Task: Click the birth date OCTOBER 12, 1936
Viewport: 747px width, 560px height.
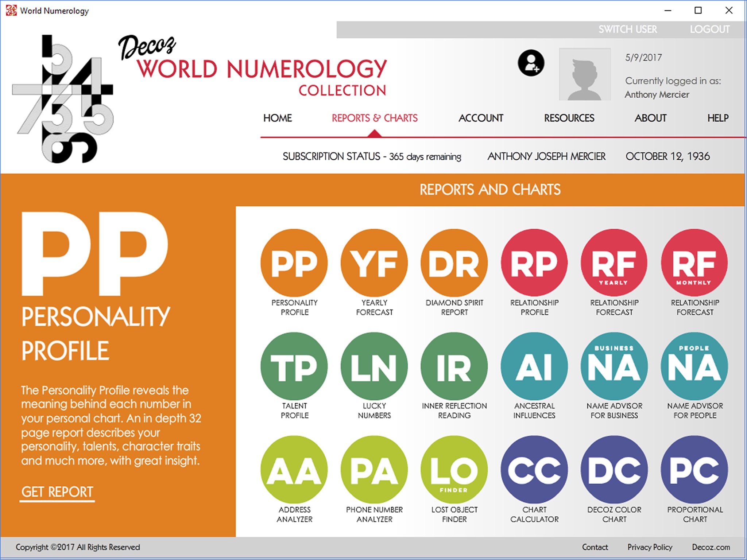Action: click(667, 156)
